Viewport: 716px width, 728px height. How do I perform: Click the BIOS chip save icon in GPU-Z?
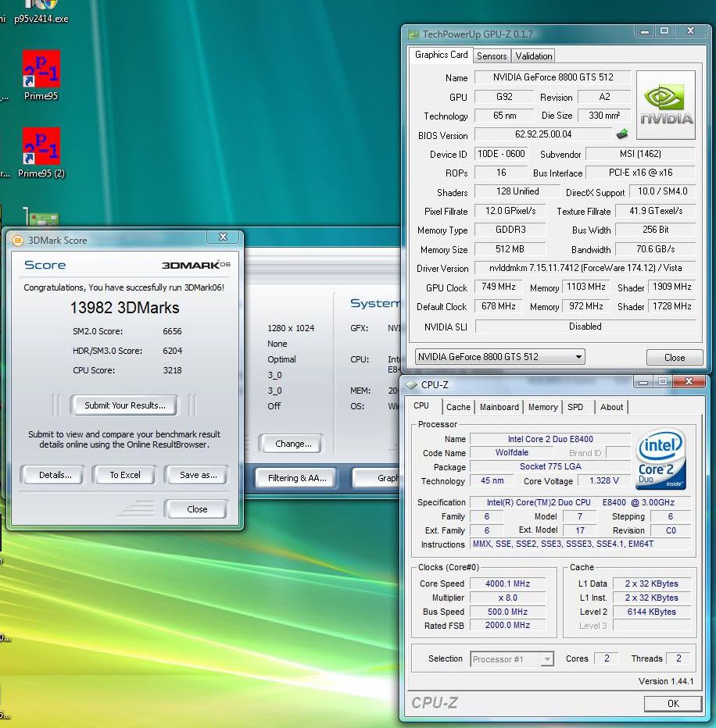point(621,134)
